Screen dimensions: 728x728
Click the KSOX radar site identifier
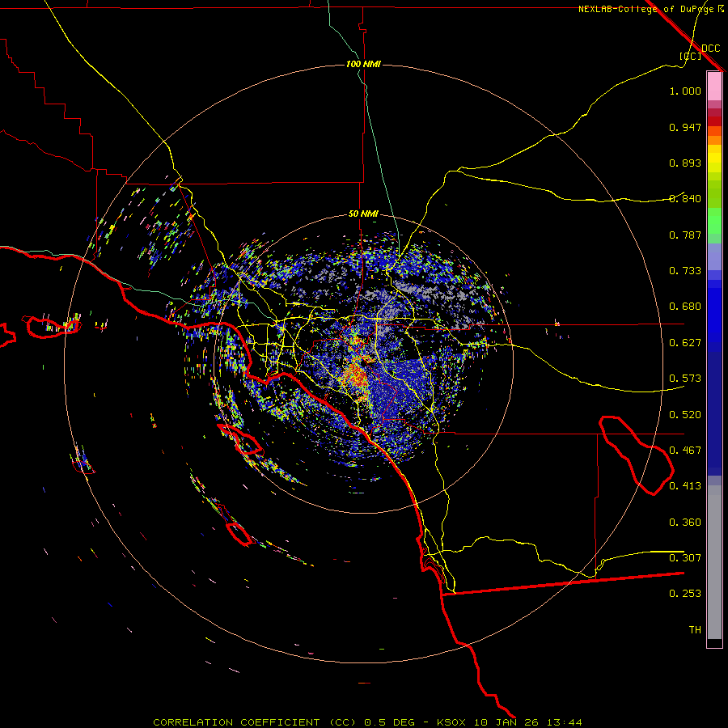(x=452, y=722)
